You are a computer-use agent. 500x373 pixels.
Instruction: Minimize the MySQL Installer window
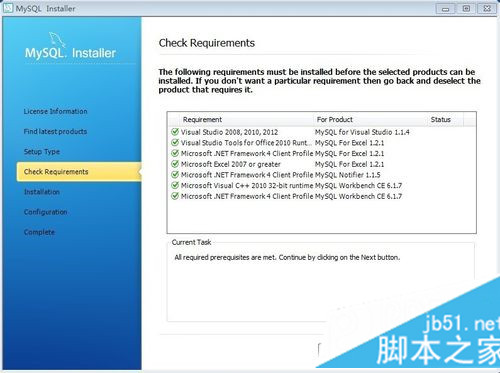(x=446, y=9)
